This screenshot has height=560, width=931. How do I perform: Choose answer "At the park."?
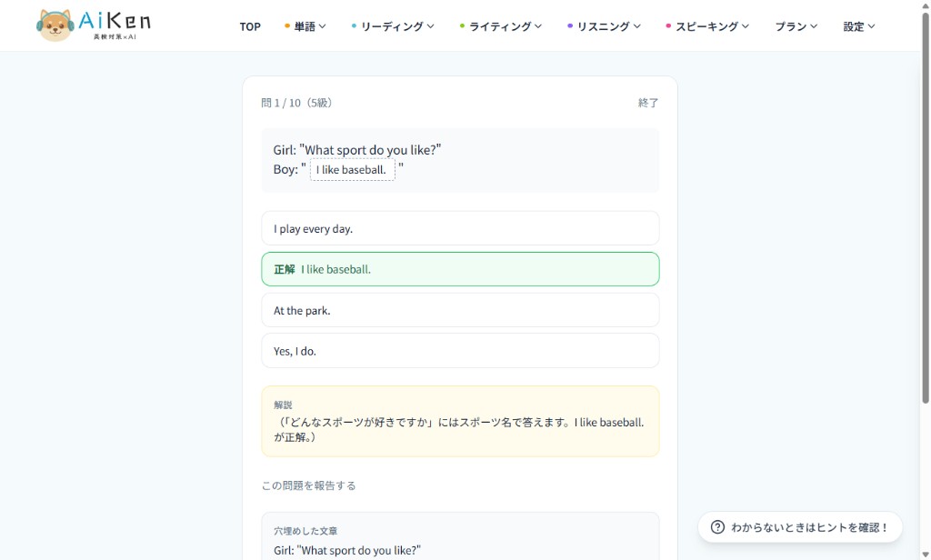(x=460, y=310)
